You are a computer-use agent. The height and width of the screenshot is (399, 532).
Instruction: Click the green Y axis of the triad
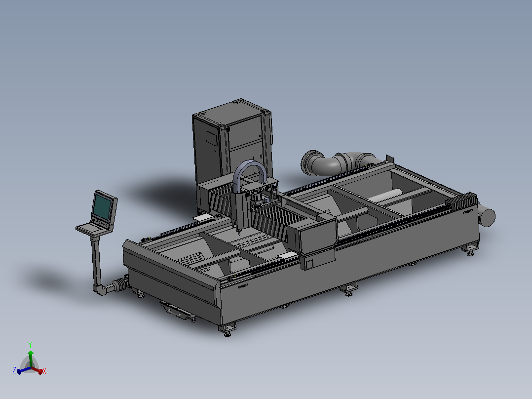(30, 359)
